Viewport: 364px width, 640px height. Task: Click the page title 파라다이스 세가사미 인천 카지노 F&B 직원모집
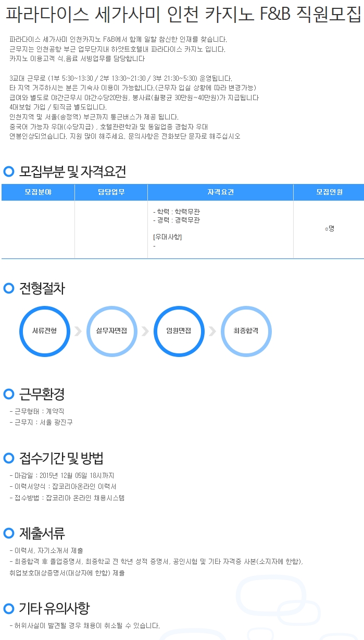click(x=183, y=16)
